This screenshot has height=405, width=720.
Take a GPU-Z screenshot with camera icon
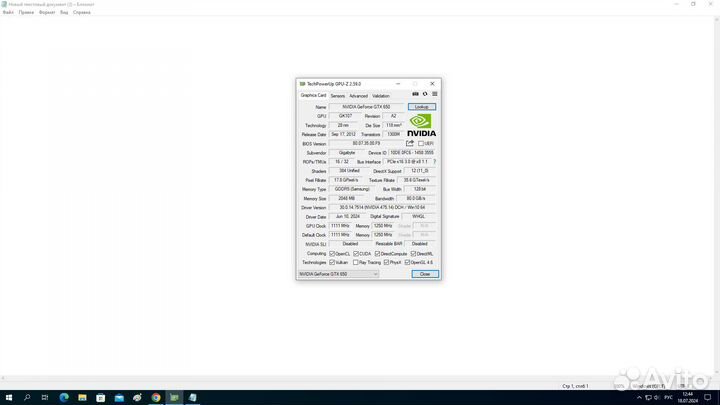pyautogui.click(x=415, y=94)
